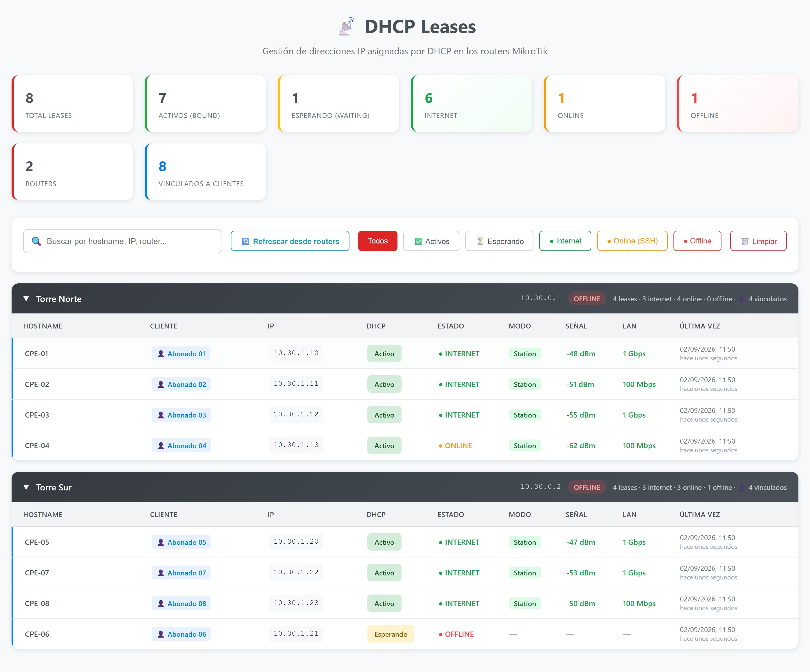Click the user icon on Abonado 06

coord(161,634)
